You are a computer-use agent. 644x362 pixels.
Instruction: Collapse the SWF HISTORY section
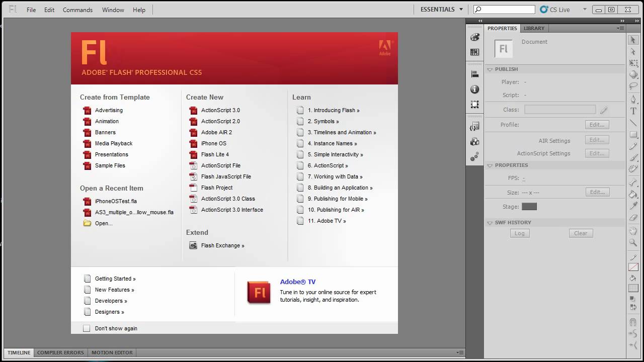pyautogui.click(x=490, y=223)
